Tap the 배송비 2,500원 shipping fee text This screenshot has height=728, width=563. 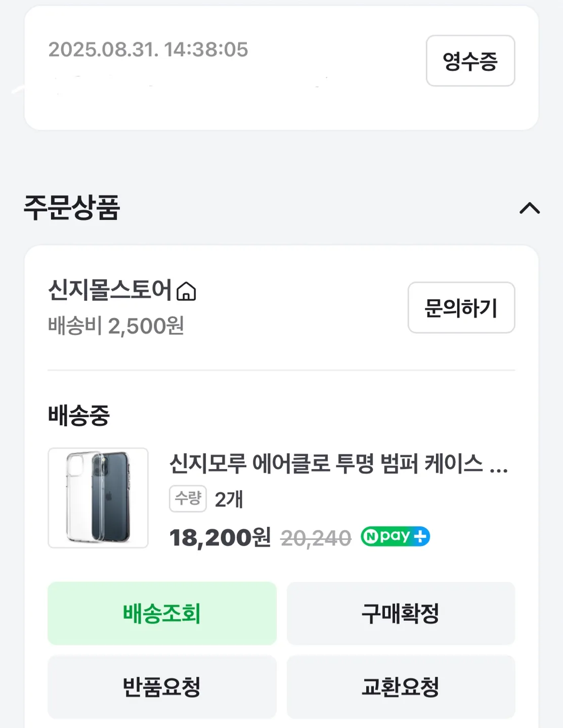pos(116,326)
